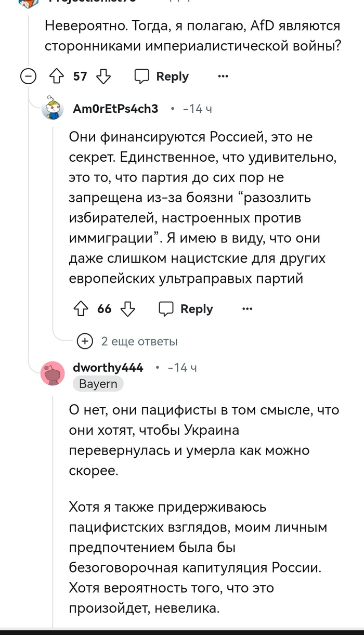Downvote Am0rEtPs4ch3's comment
The width and height of the screenshot is (364, 635).
click(128, 309)
